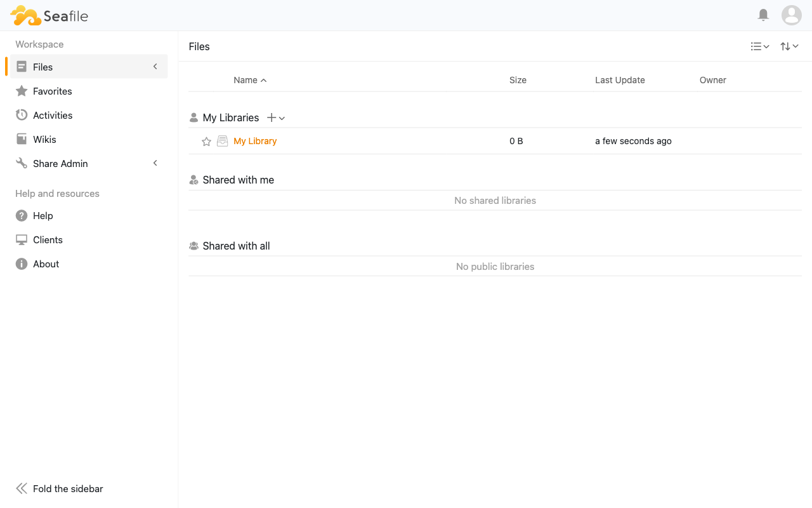Click the double-arrow fold sidebar icon
Screen dimensions: 812x508
pos(22,488)
